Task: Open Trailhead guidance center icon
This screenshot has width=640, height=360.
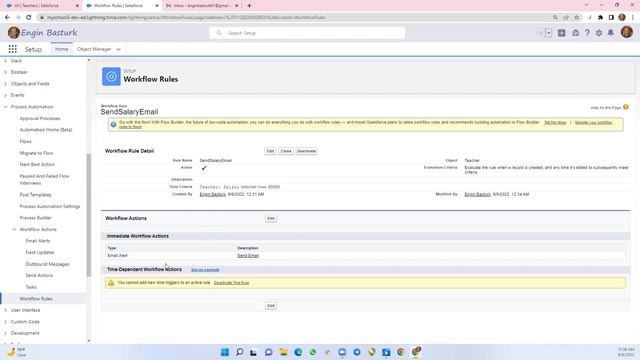Action: 575,33
